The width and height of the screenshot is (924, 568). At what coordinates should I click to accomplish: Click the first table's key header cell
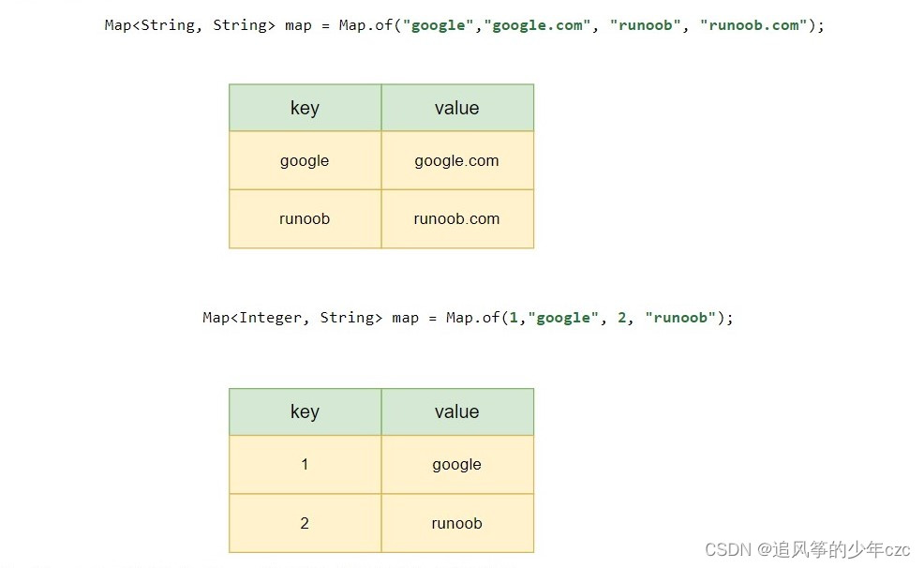coord(306,108)
